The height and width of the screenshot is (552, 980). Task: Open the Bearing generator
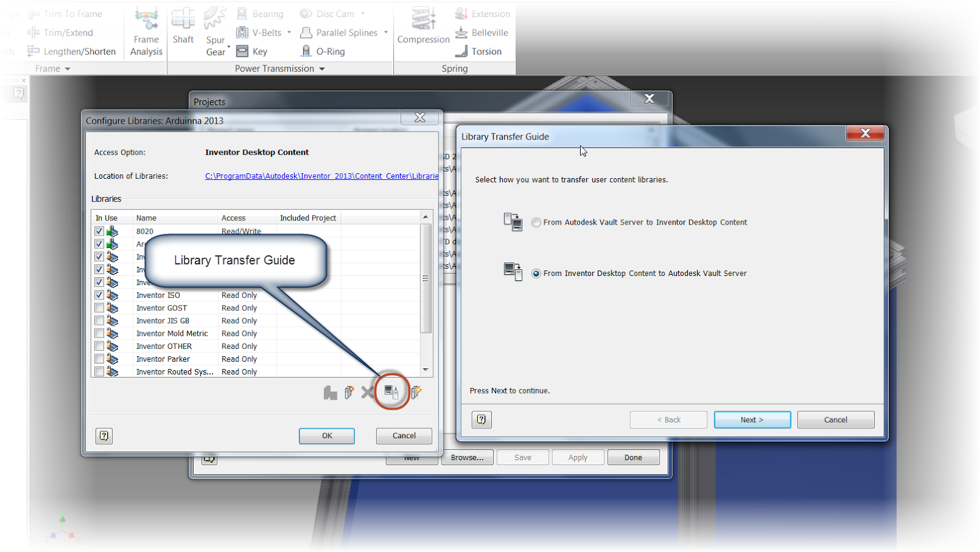pyautogui.click(x=260, y=14)
